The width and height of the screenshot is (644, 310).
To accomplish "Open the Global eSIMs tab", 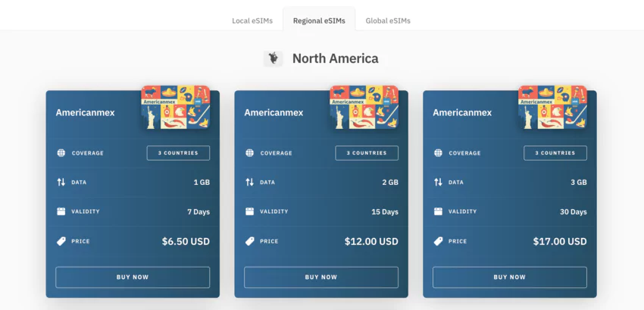I will [x=388, y=20].
